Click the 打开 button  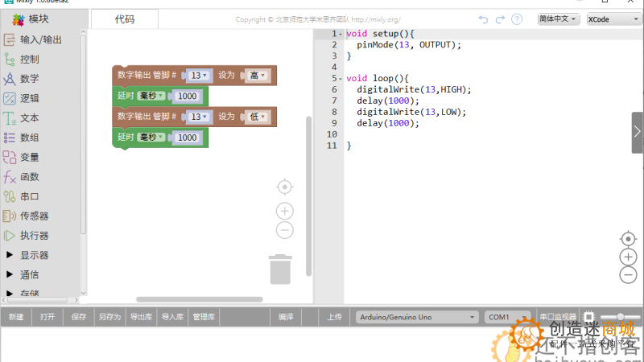[x=47, y=317]
